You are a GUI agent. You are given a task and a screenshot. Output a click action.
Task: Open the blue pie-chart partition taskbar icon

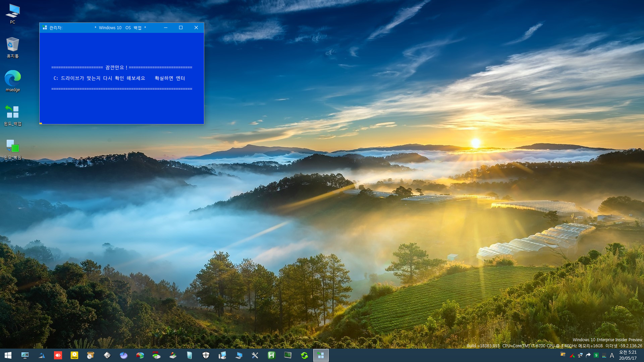[124, 355]
